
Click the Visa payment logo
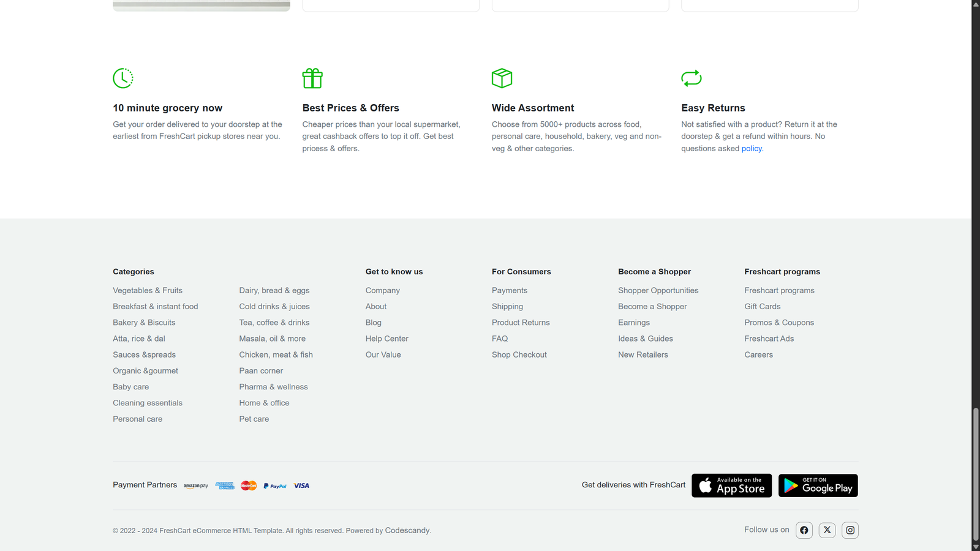301,486
